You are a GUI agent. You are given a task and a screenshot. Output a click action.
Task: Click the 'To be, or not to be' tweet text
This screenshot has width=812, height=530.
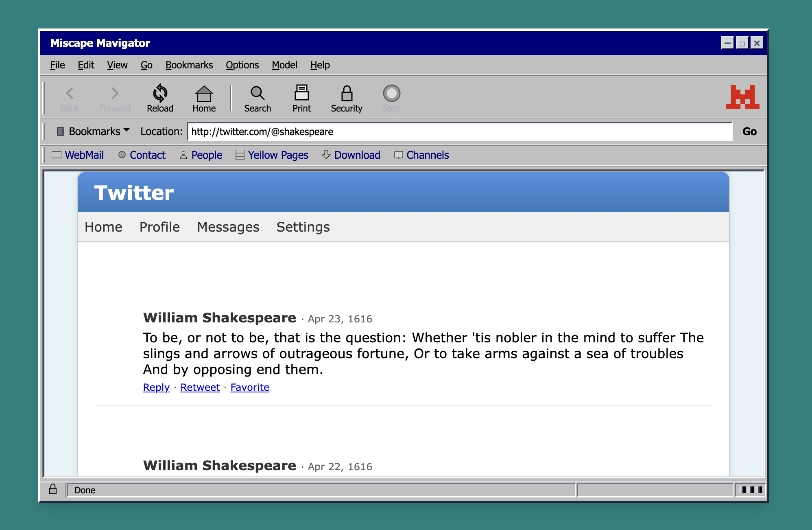423,353
